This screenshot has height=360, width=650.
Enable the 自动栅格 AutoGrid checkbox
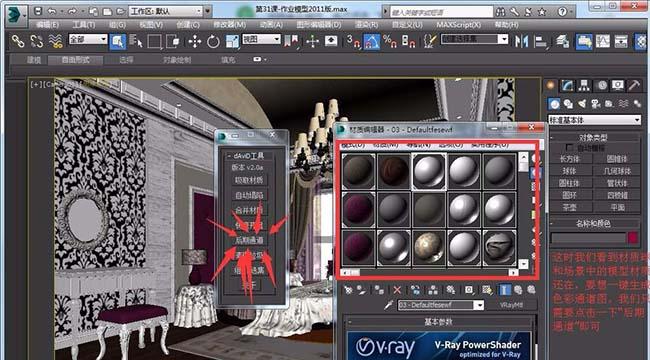pyautogui.click(x=570, y=148)
